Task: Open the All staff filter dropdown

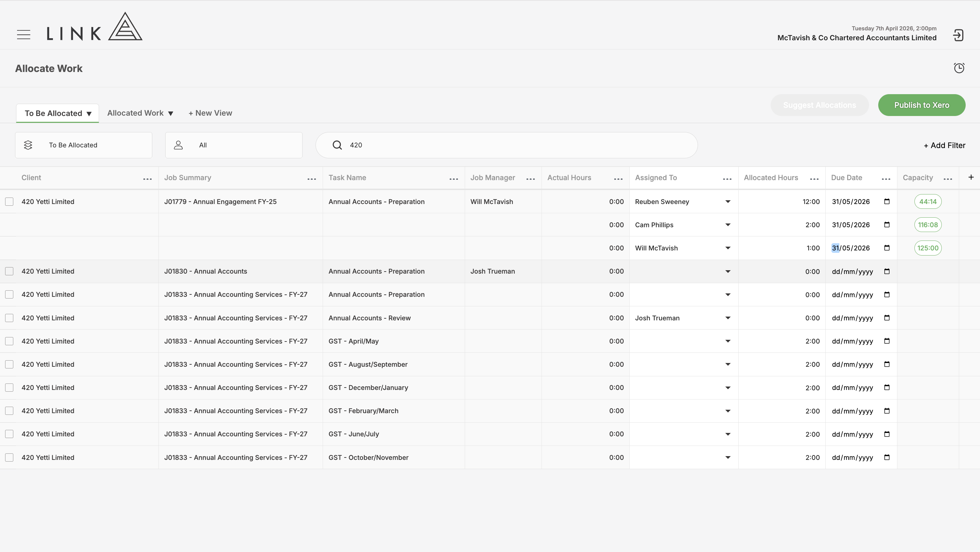Action: tap(234, 145)
